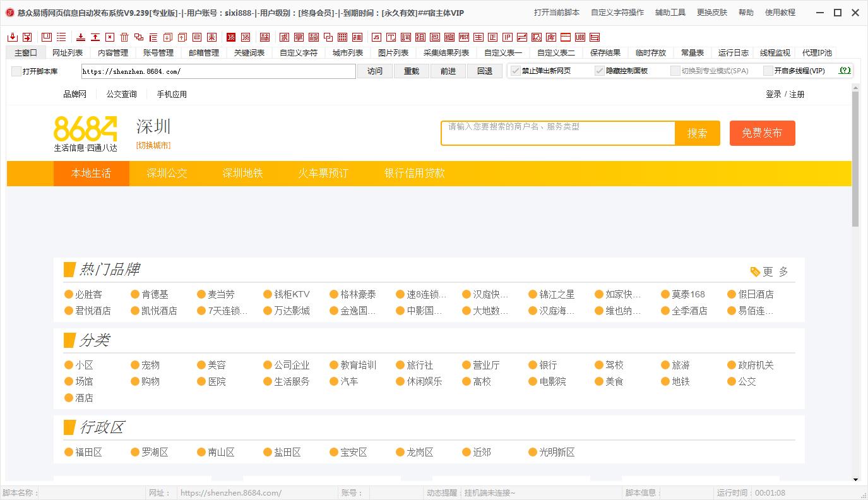
Task: Click the 正 character toolbar icon
Action: pos(492,37)
